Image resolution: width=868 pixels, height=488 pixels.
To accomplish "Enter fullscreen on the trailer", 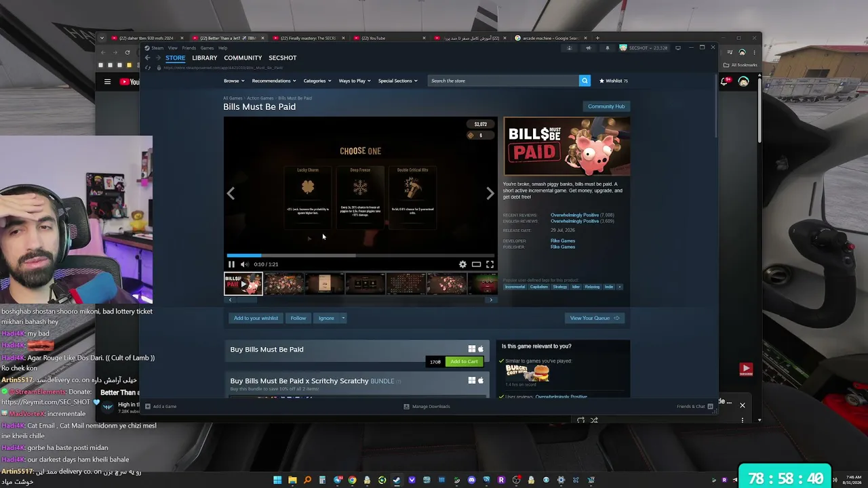I will [x=490, y=264].
